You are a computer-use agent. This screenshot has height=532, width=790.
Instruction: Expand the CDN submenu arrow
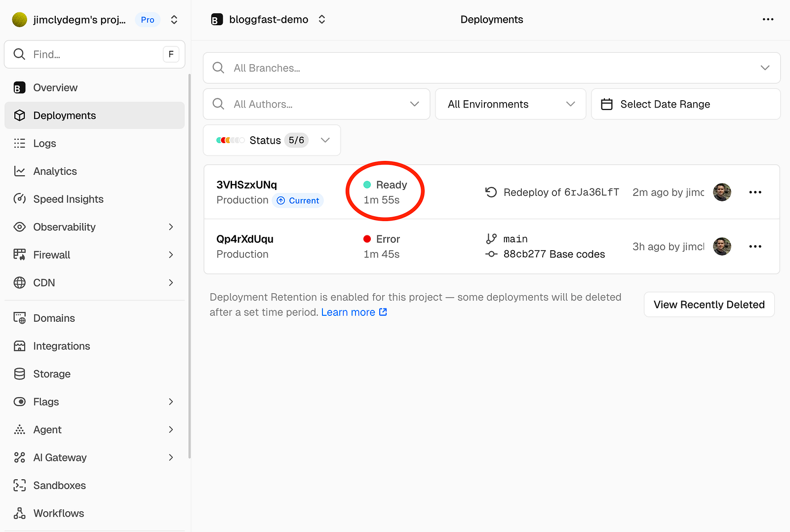click(171, 283)
